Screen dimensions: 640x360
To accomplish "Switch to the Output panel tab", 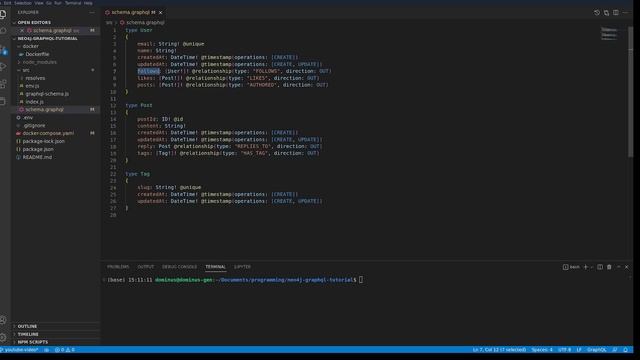I will [x=146, y=267].
